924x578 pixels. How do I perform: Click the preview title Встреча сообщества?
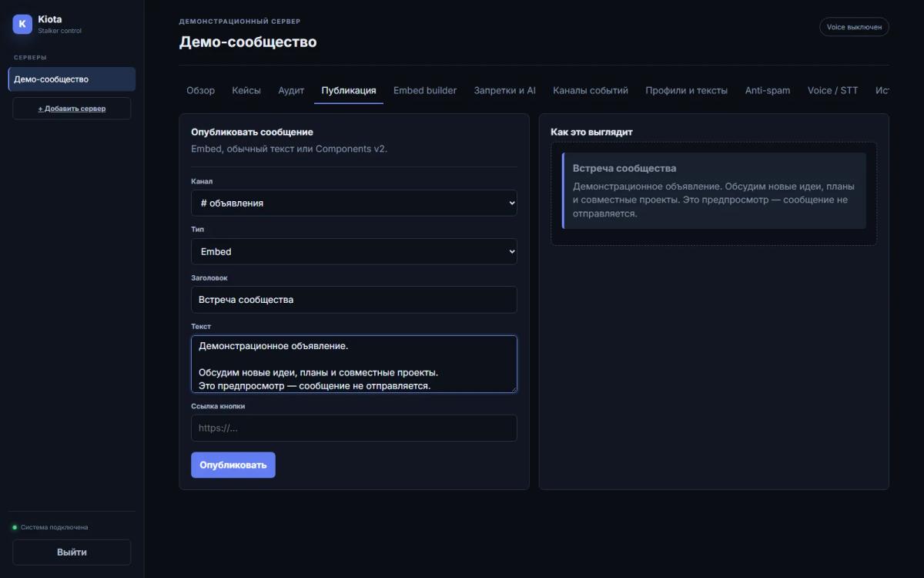[x=624, y=168]
